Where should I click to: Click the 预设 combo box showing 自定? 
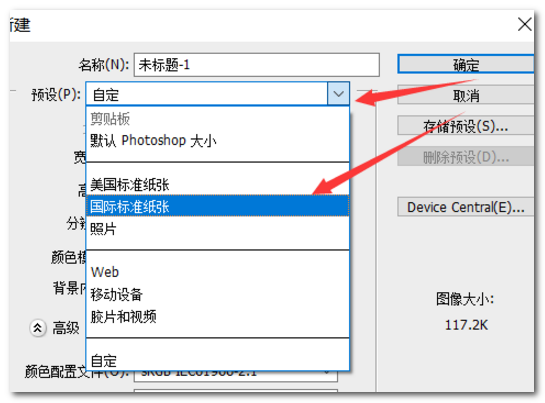click(x=218, y=94)
